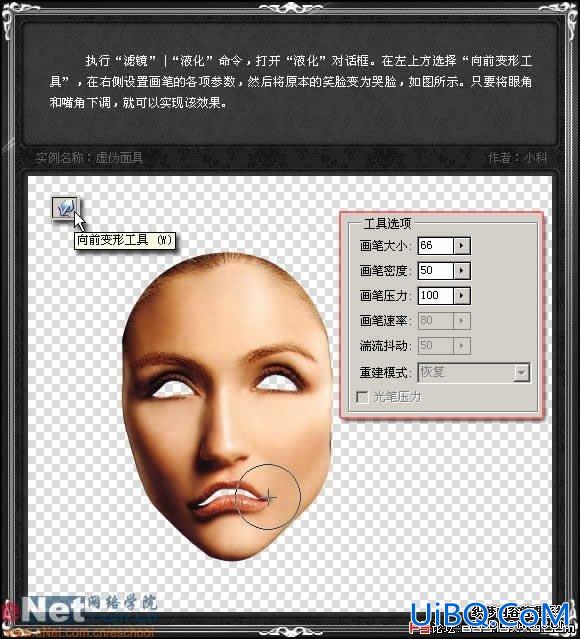Click the 实例名称：虚伪面具 caption
580x639 pixels.
[x=89, y=158]
